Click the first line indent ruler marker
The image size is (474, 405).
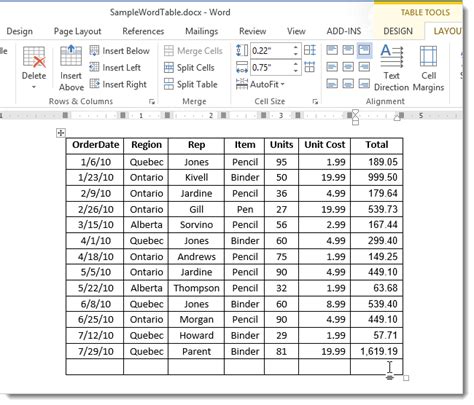pos(356,113)
